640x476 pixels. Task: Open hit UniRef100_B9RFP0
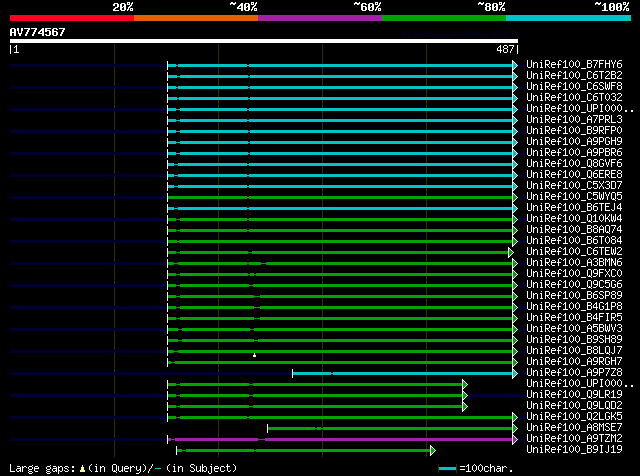(574, 131)
